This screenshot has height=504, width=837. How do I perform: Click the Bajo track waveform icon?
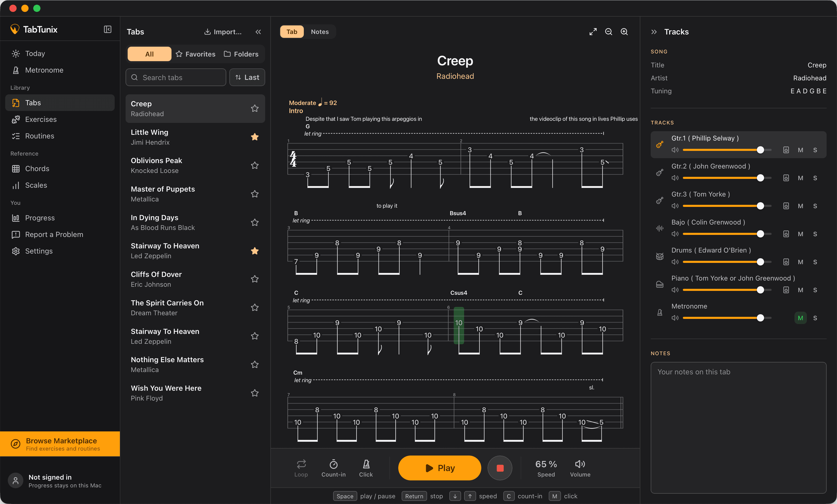659,228
